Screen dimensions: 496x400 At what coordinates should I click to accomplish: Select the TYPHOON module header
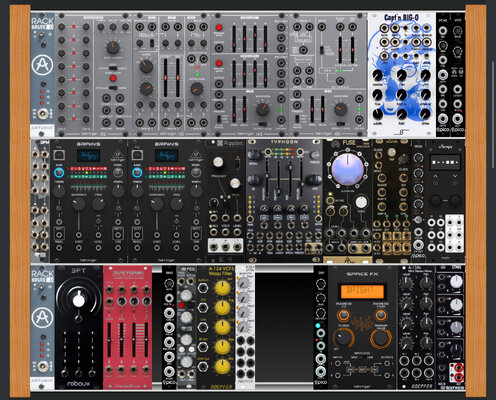[284, 142]
